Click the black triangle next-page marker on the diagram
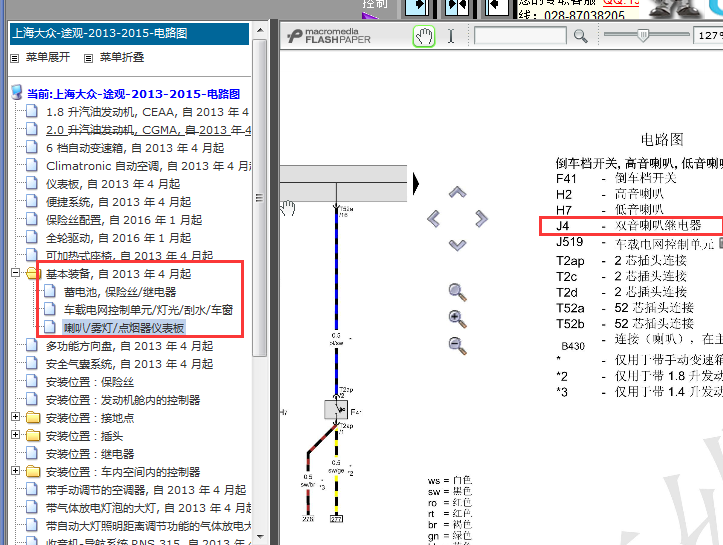This screenshot has width=723, height=545. (416, 184)
